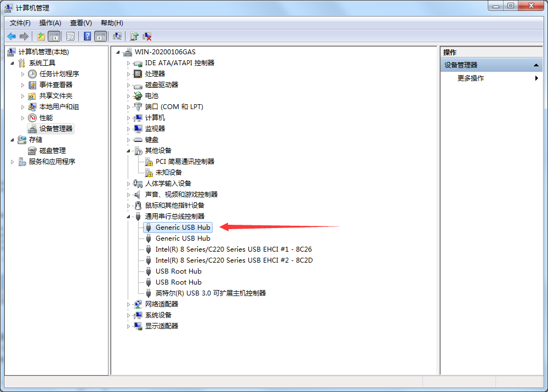
Task: Toggle the show/hide console tree button
Action: 54,36
